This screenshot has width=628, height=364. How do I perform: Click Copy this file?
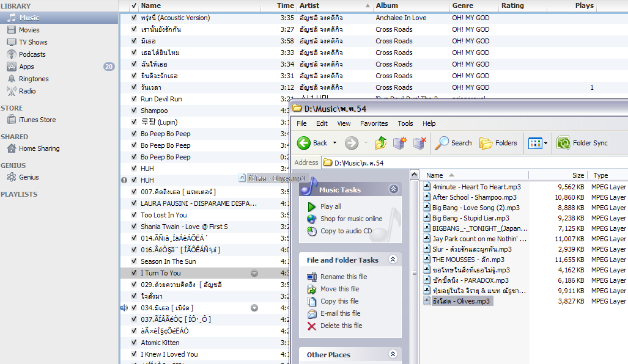[339, 301]
